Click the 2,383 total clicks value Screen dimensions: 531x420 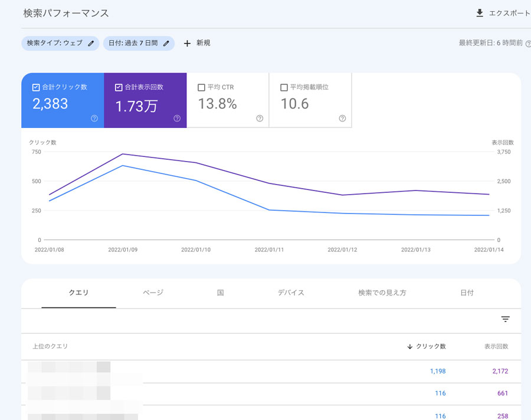pos(50,104)
